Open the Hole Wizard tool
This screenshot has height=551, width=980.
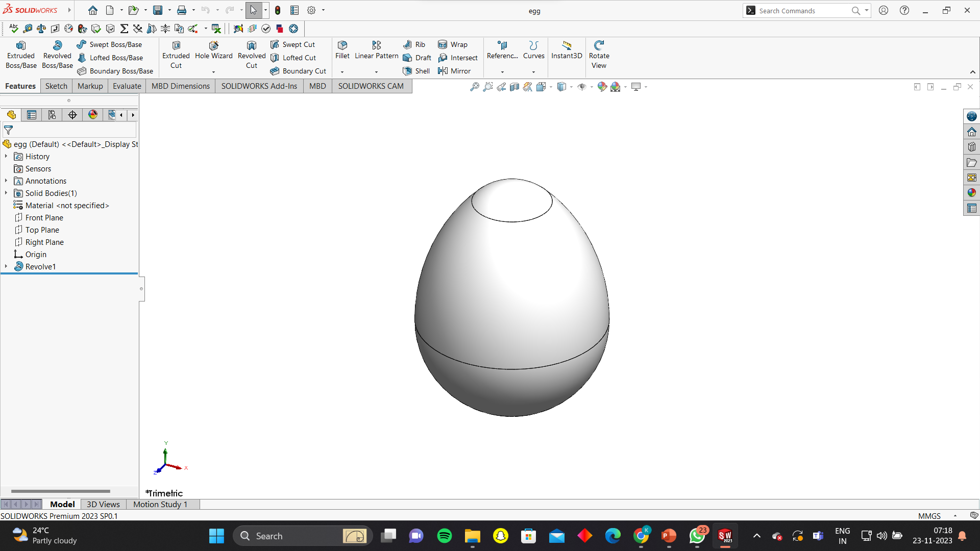pos(213,50)
